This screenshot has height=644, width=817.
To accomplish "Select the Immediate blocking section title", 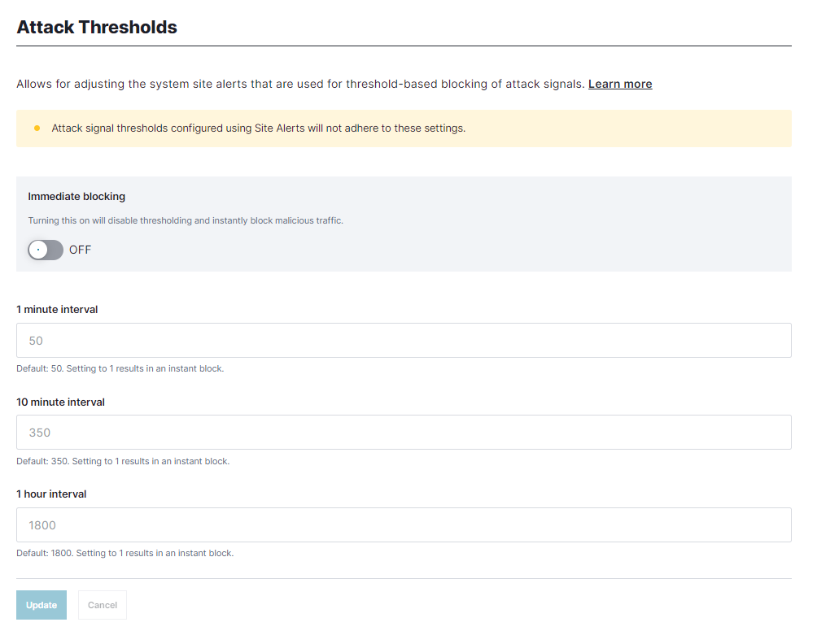I will [x=76, y=196].
